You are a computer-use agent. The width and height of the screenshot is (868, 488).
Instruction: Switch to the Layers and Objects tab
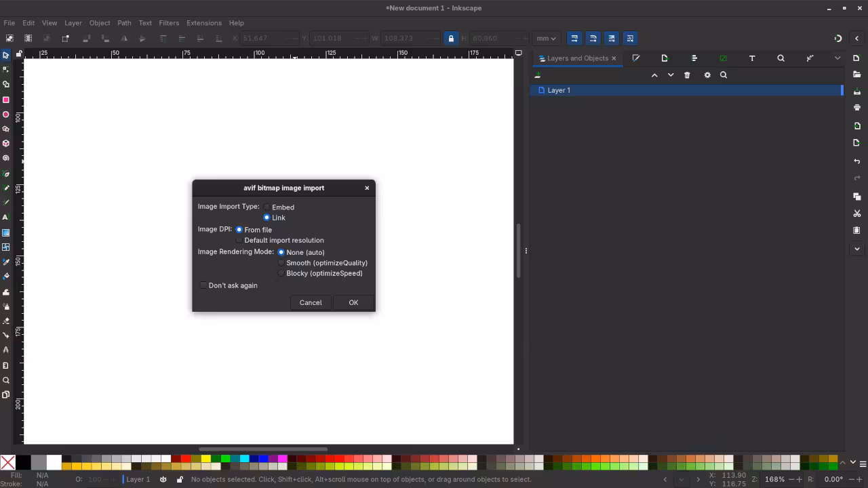(577, 58)
